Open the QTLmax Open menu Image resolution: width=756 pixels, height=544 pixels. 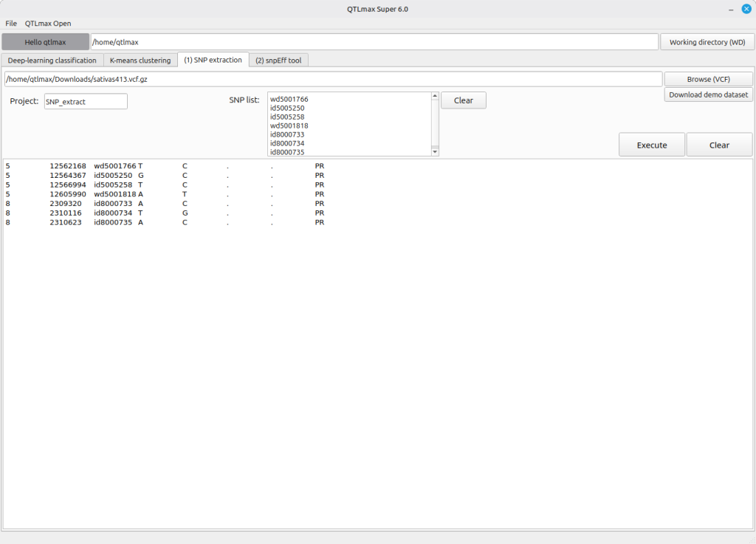point(48,23)
